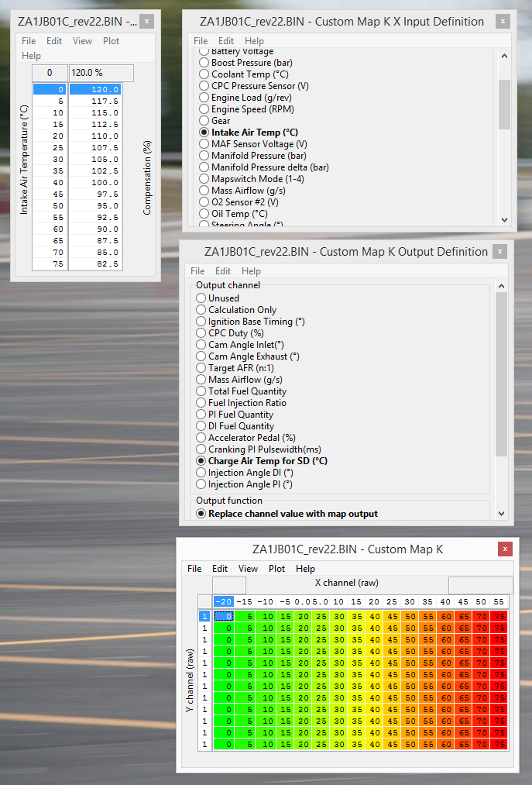The width and height of the screenshot is (532, 785).
Task: Select Ignition Base Timing output channel
Action: pyautogui.click(x=201, y=322)
